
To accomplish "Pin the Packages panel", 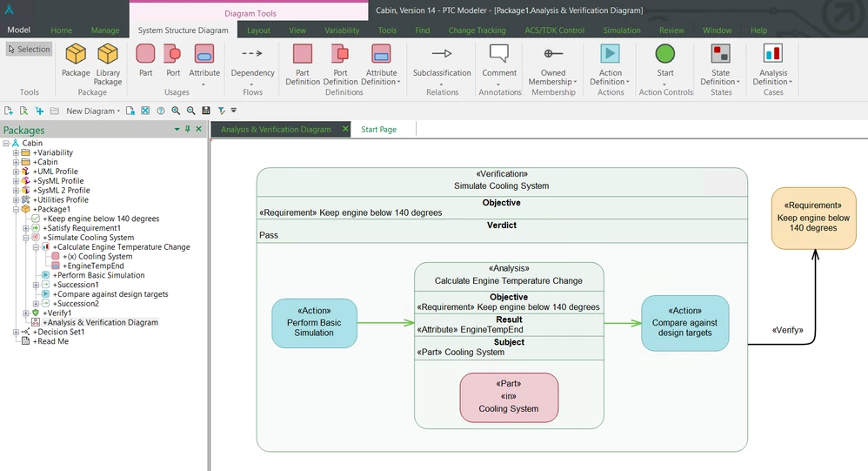I will [x=188, y=129].
